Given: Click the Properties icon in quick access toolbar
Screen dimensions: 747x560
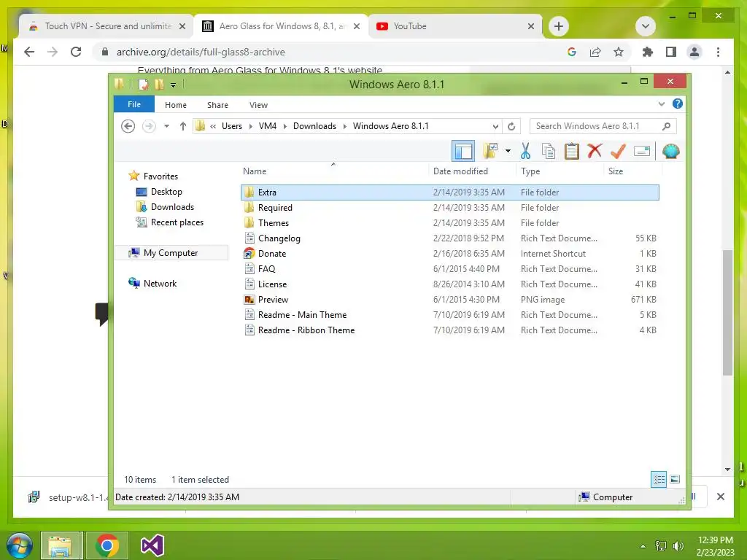Looking at the screenshot, I should coord(143,85).
